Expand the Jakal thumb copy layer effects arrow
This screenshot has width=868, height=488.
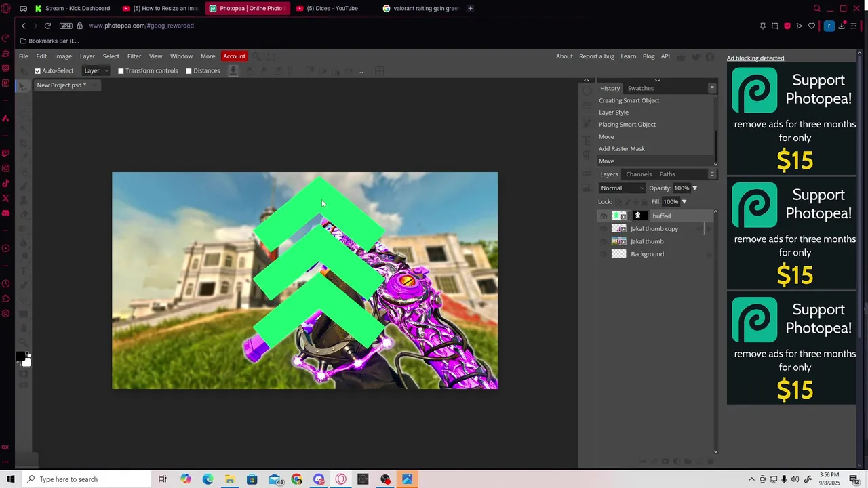coord(709,228)
